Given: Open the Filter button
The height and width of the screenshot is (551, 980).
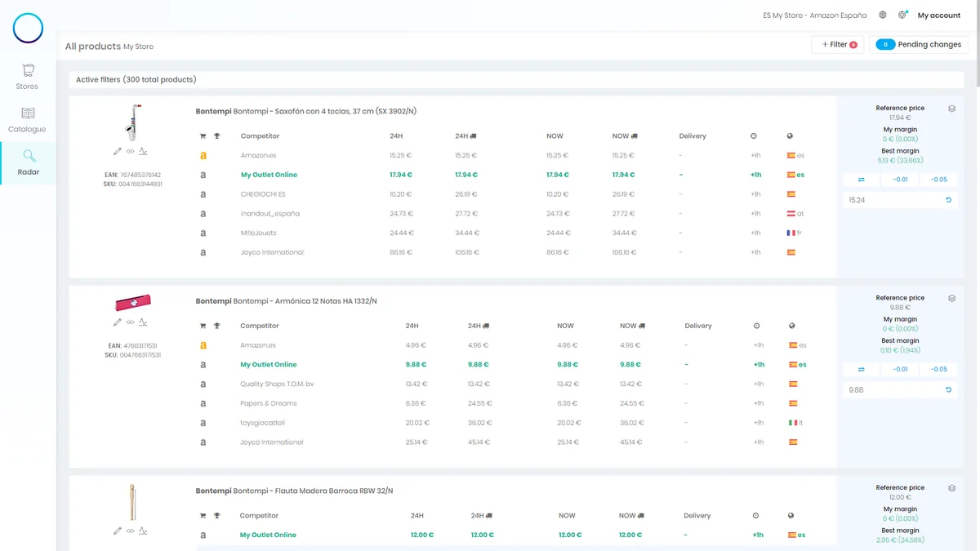Looking at the screenshot, I should coord(838,45).
